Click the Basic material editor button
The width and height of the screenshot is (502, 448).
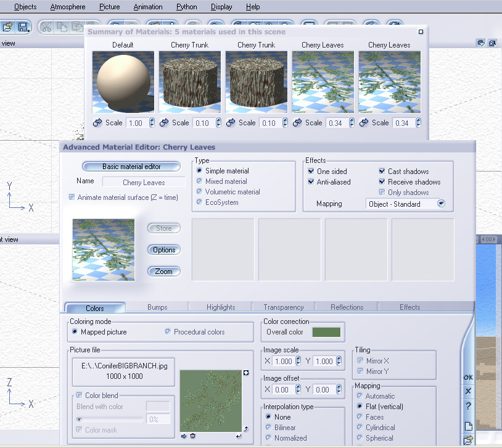tap(131, 167)
